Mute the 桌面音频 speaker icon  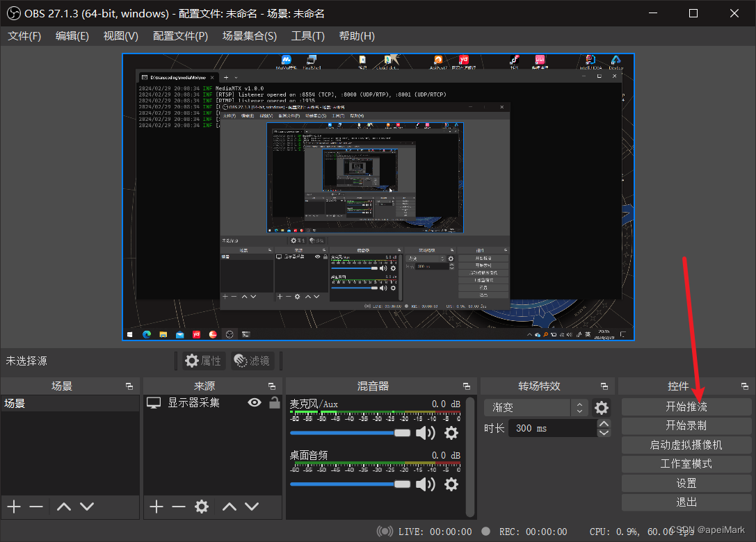[425, 484]
